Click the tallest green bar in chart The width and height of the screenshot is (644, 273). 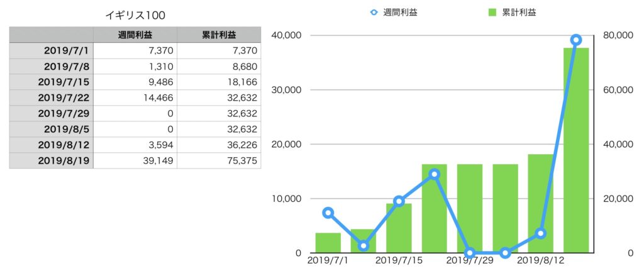(x=576, y=150)
